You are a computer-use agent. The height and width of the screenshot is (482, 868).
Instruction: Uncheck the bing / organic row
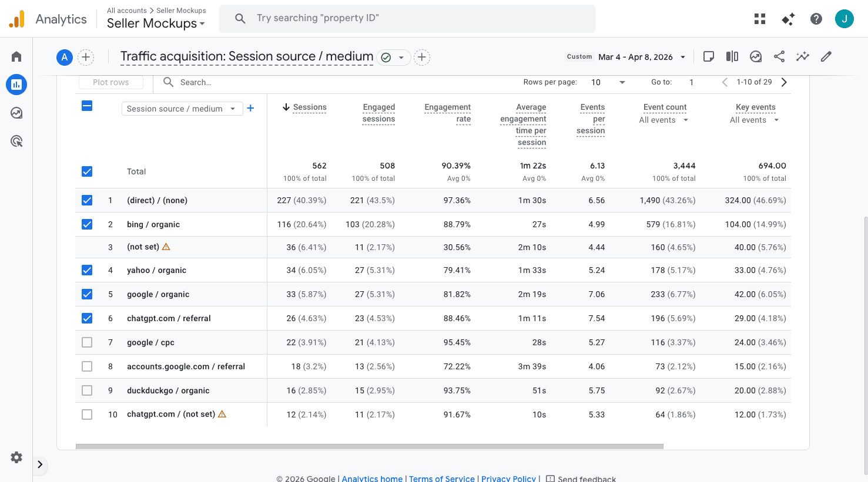[x=87, y=224]
